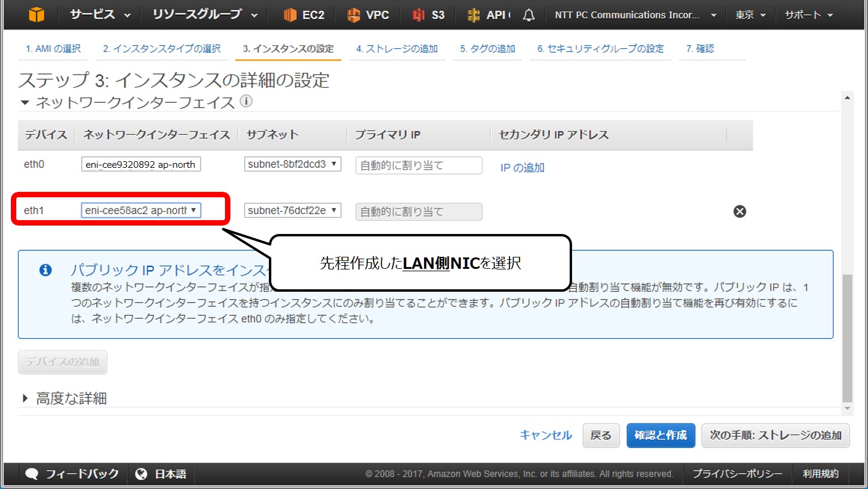Viewport: 868px width, 489px height.
Task: Open eth1 network interface dropdown
Action: click(141, 210)
